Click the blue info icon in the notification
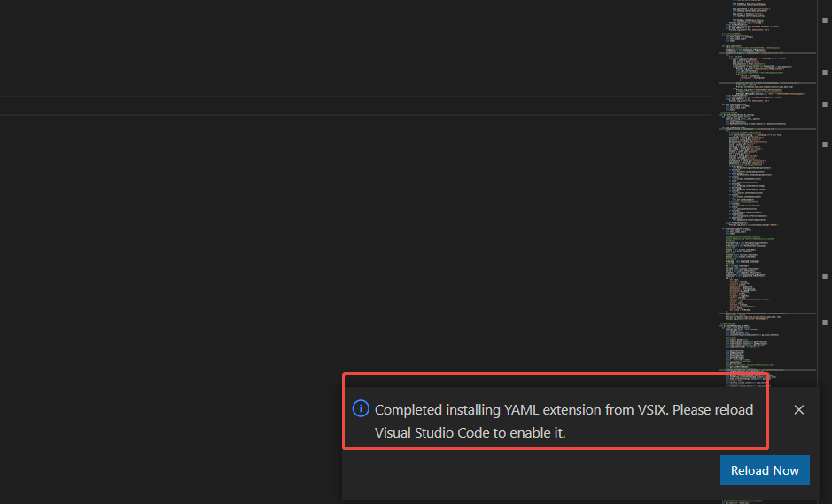 (x=361, y=408)
